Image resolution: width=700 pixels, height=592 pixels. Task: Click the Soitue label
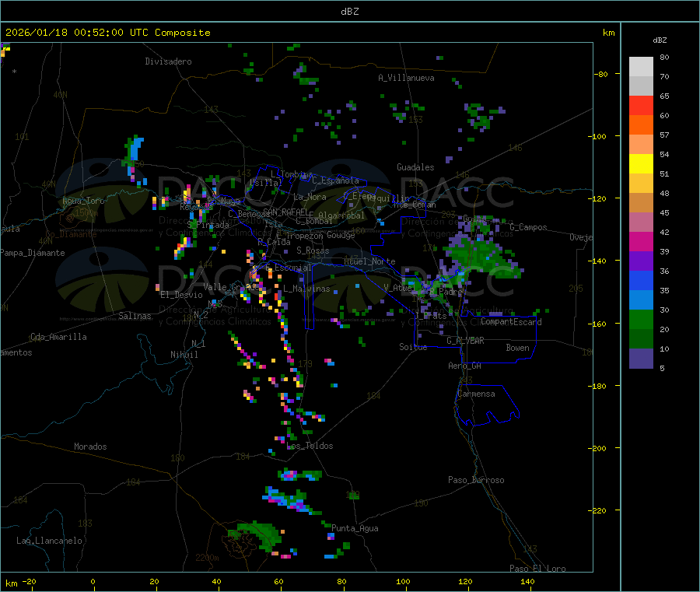click(413, 347)
